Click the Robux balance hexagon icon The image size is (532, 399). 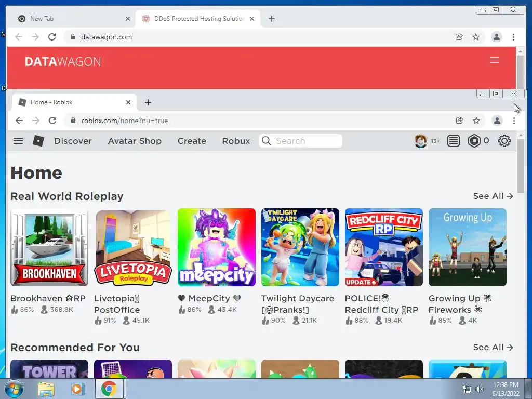tap(474, 141)
